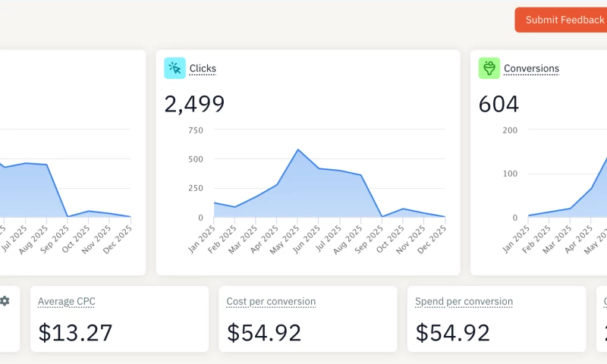Click Jun 2025 axis label in Clicks chart

point(307,239)
